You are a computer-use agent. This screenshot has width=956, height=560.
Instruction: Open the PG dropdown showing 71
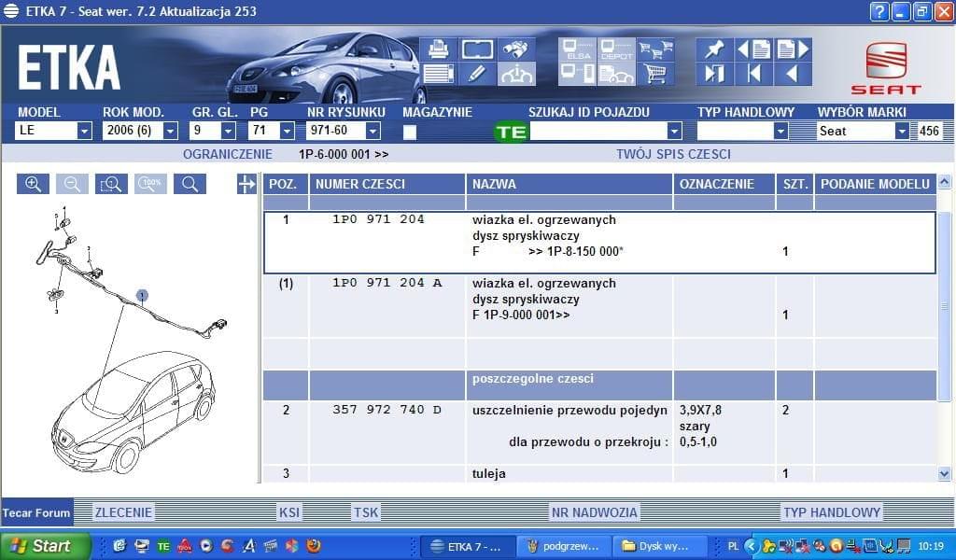pos(288,131)
